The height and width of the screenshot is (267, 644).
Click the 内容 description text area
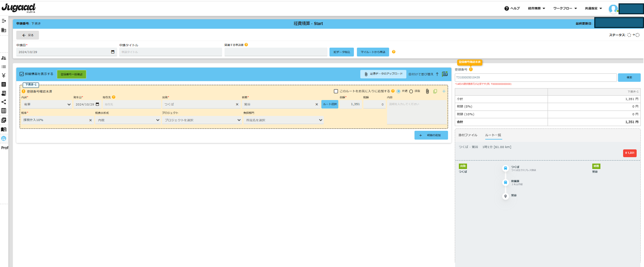click(x=417, y=112)
